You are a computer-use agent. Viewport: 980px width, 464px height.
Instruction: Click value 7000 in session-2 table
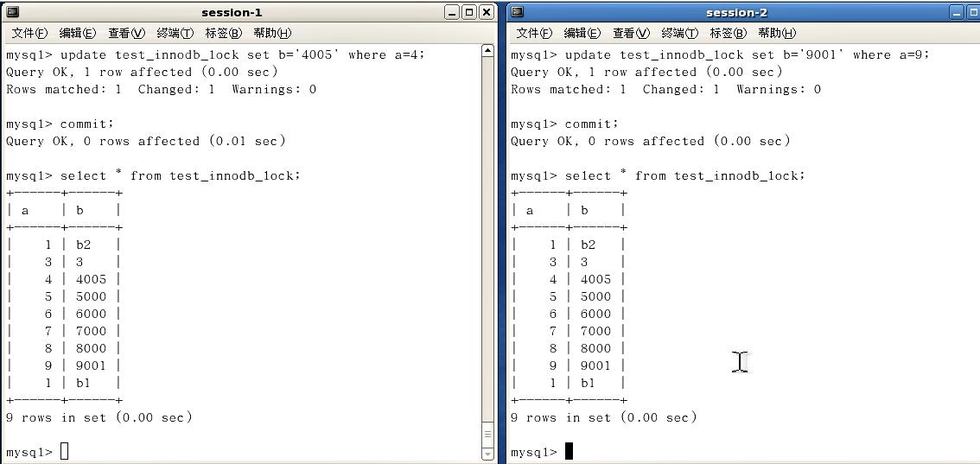[595, 331]
